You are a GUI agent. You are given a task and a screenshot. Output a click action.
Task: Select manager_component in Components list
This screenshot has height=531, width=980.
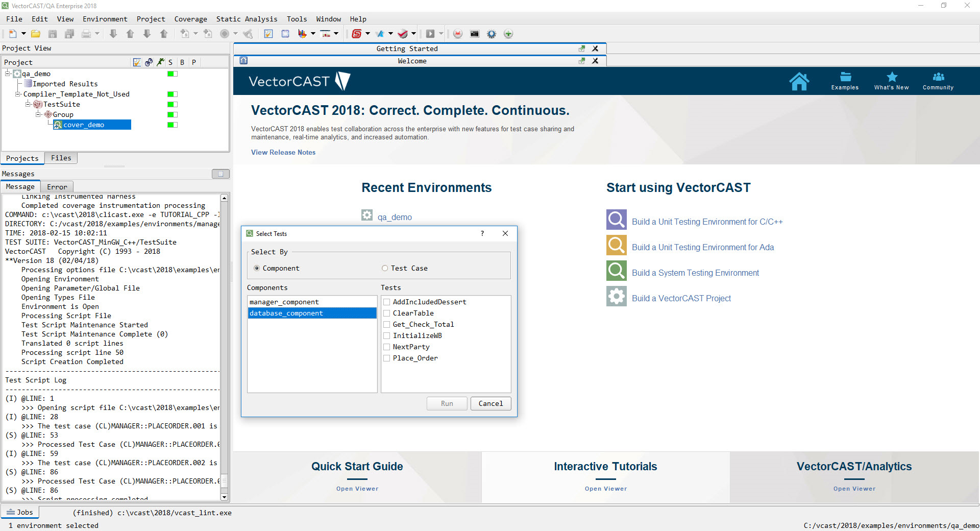tap(312, 302)
